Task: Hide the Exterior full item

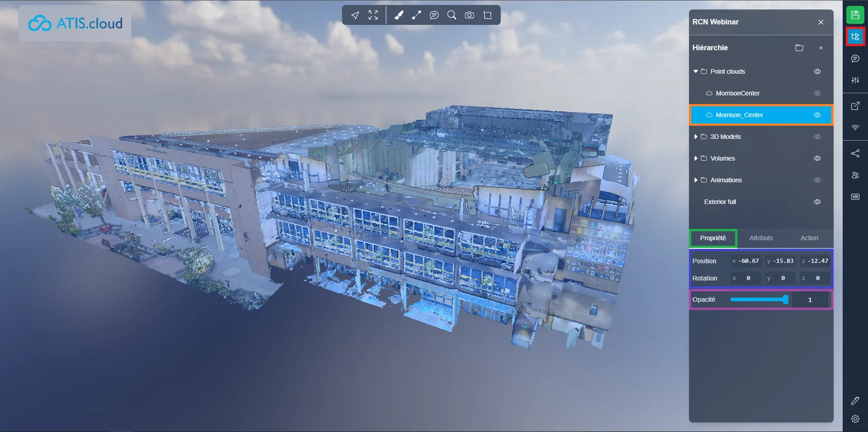Action: [817, 202]
